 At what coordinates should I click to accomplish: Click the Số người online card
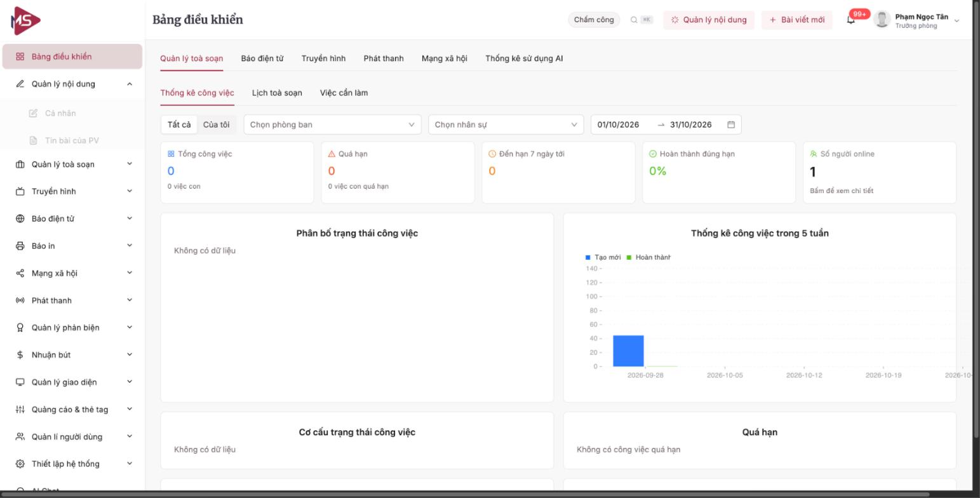tap(880, 172)
